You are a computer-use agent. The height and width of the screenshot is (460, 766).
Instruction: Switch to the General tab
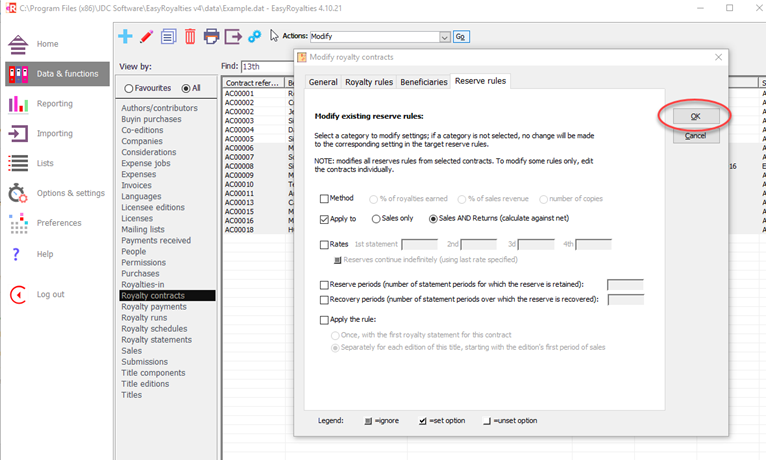(323, 82)
